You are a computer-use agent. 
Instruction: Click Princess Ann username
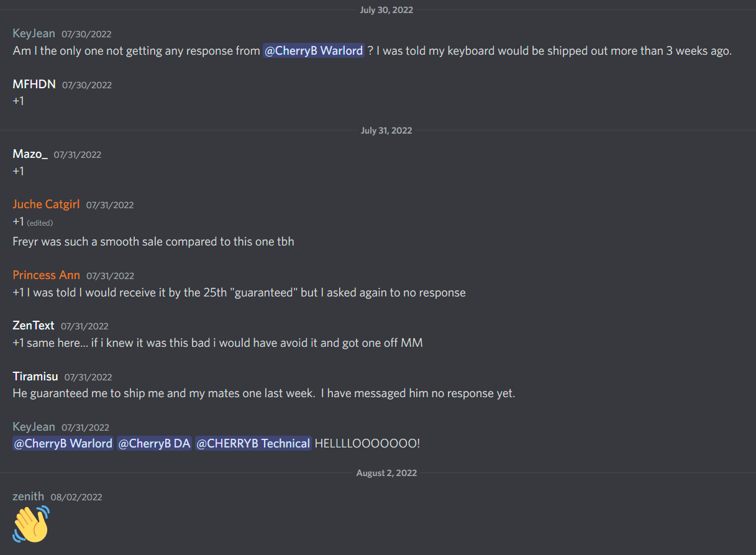(x=46, y=275)
